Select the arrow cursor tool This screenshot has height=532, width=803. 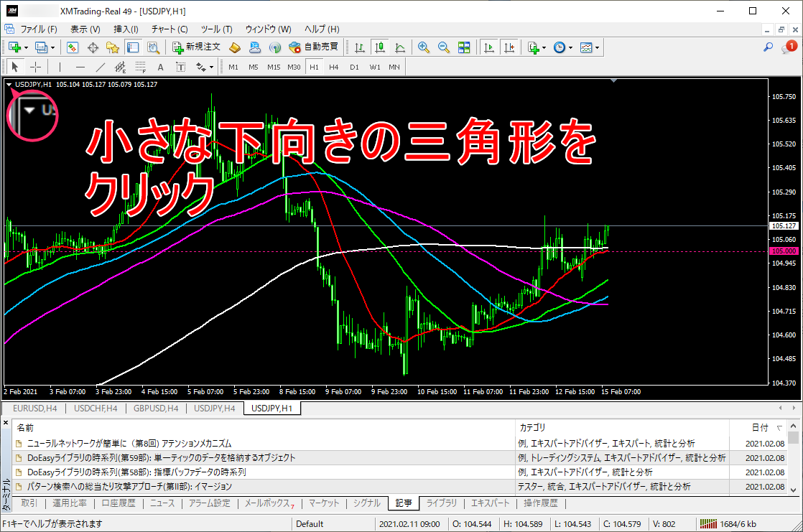tap(15, 67)
